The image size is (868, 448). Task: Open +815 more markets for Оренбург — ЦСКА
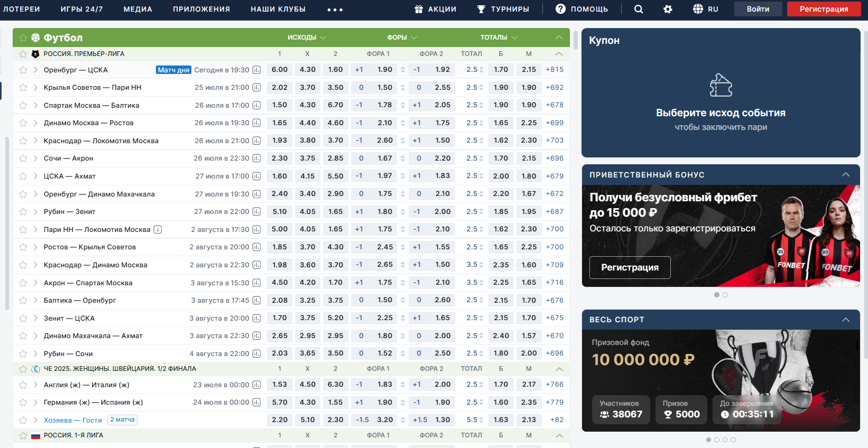555,70
